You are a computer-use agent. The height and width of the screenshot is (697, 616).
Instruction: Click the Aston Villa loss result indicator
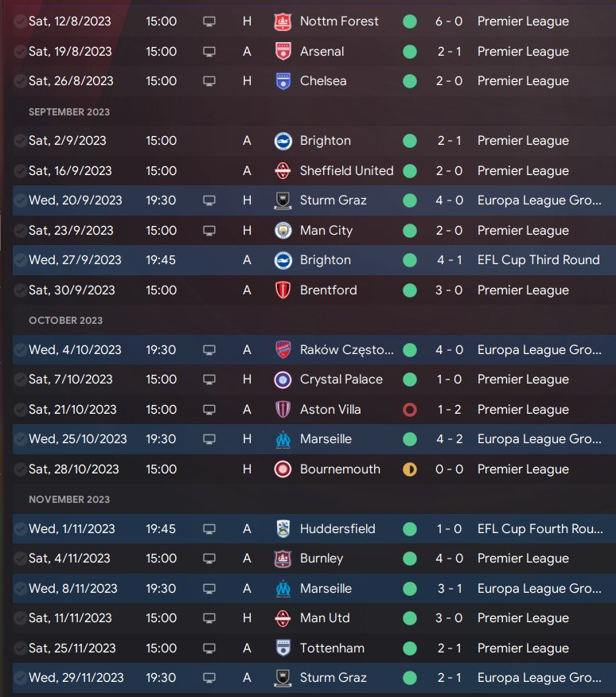[x=410, y=410]
